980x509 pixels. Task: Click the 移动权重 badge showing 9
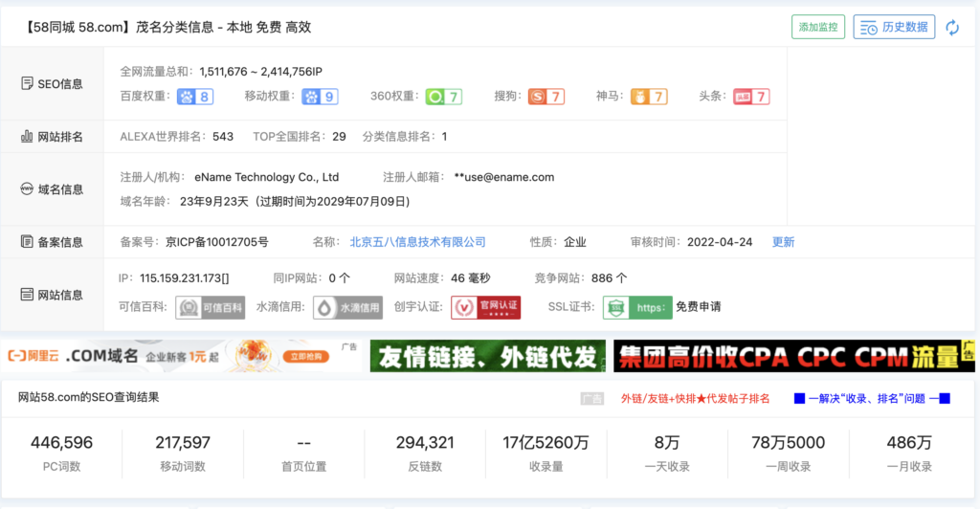tap(320, 97)
